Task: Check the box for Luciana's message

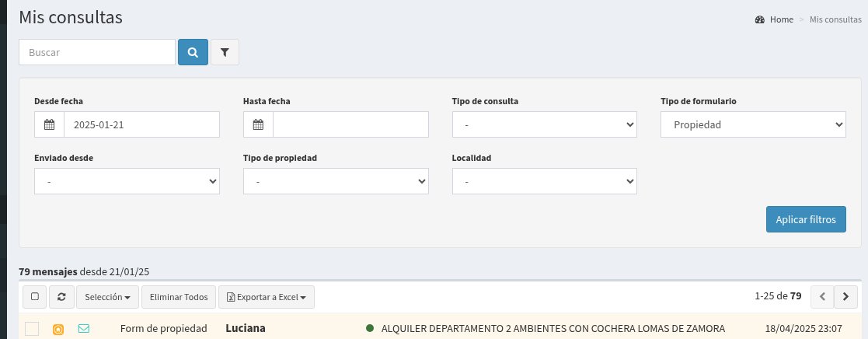Action: pos(32,329)
